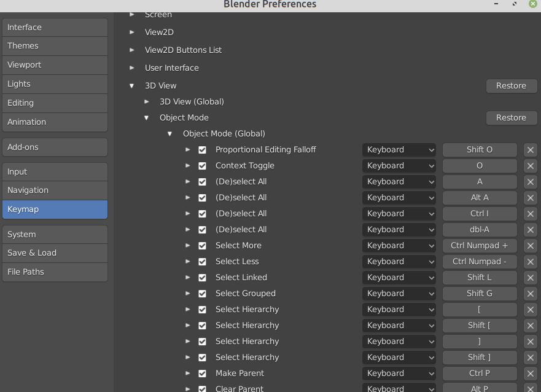Delete the Make Parent shortcut
This screenshot has height=392, width=541.
(x=530, y=373)
